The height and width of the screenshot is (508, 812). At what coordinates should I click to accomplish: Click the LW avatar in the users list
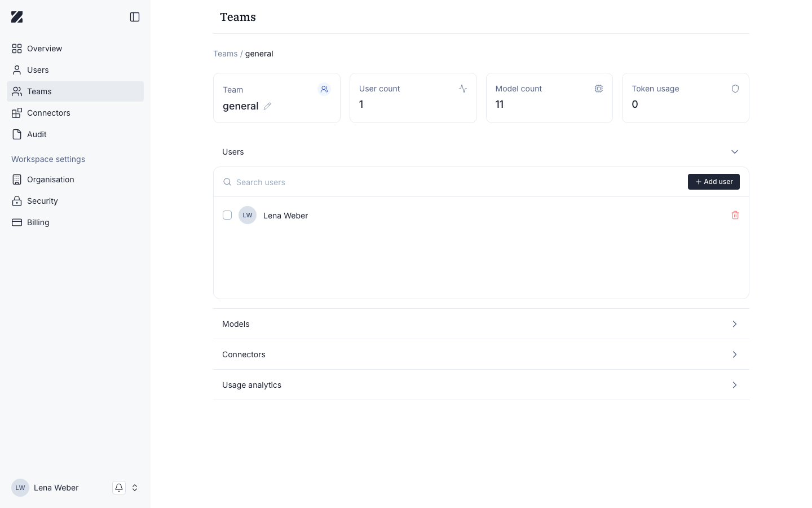[x=248, y=215]
